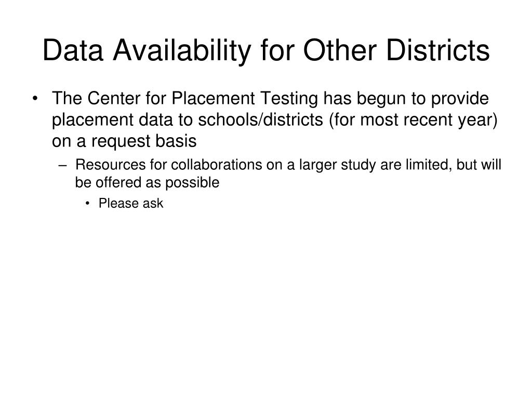This screenshot has height=399, width=532.
Task: Click the text 'on a request basis'
Action: (x=124, y=141)
